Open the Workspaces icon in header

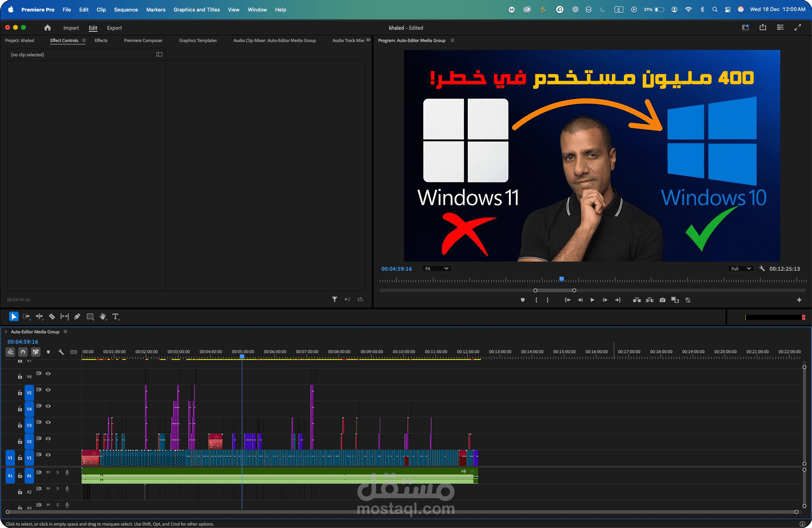(745, 27)
